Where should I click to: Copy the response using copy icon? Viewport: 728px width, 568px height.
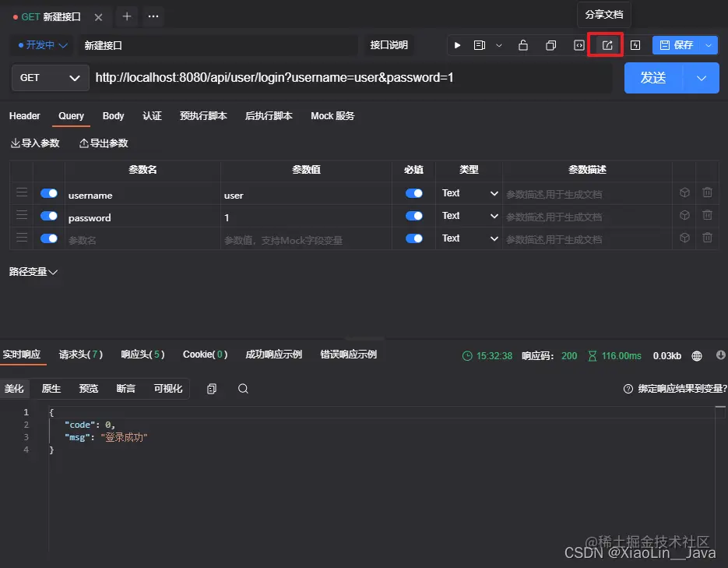(212, 389)
